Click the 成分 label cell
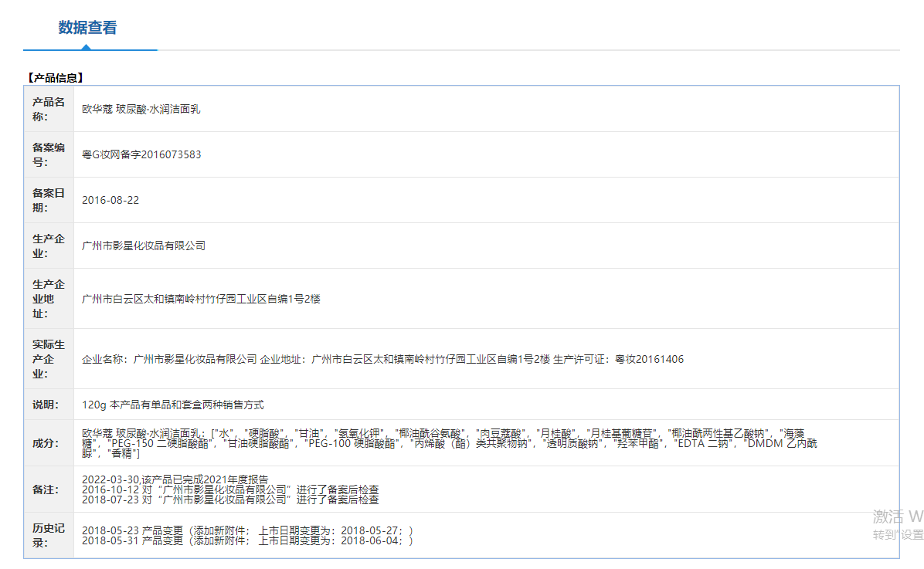This screenshot has width=924, height=569. point(49,443)
